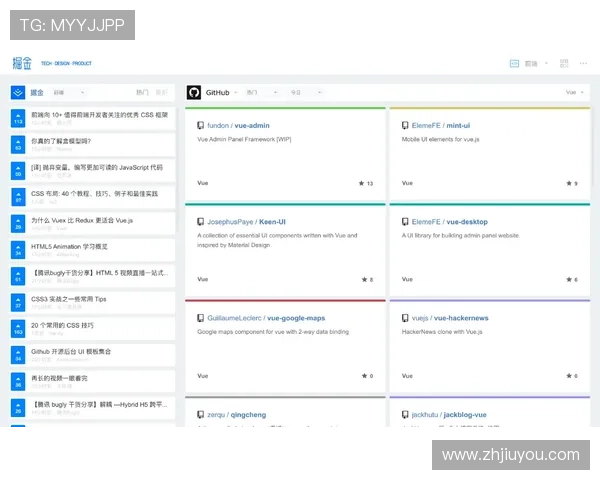600x480 pixels.
Task: Click 'Vue Admin Panel Framework [WIP]' description
Action: pyautogui.click(x=244, y=139)
